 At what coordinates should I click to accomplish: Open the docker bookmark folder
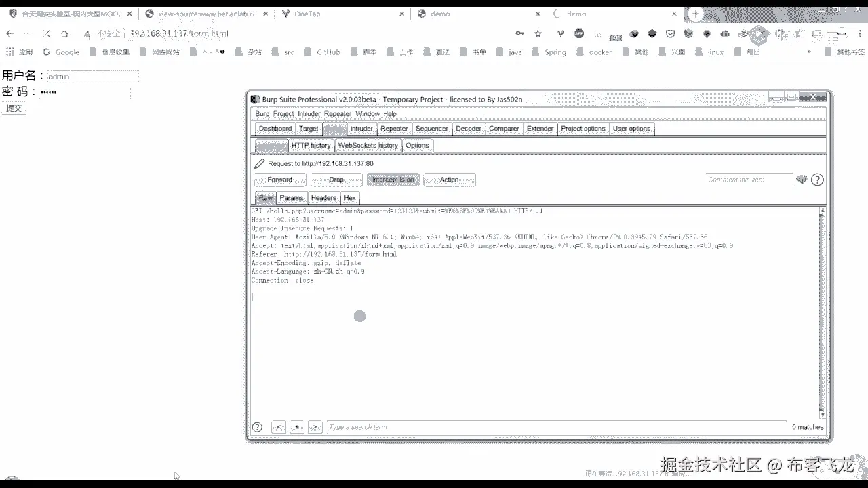click(x=594, y=52)
